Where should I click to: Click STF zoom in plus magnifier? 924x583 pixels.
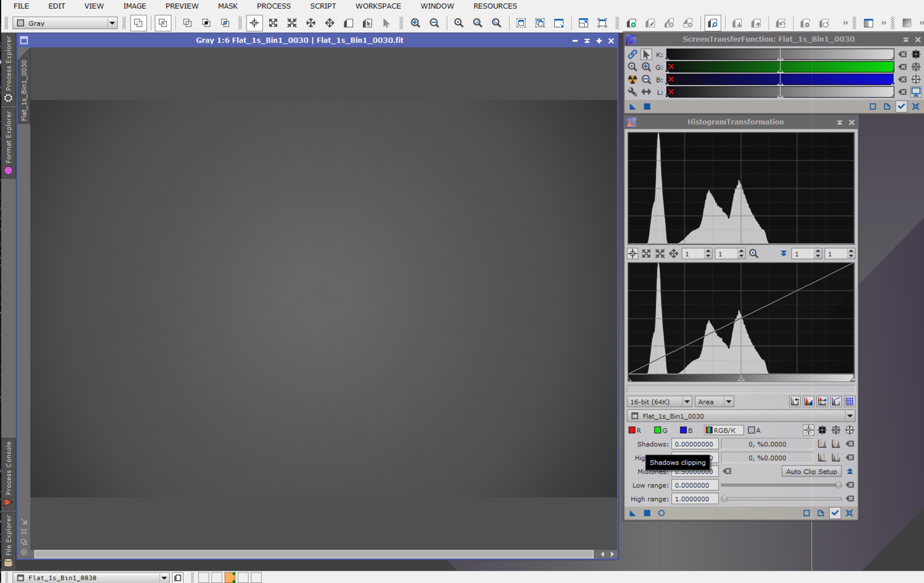click(646, 67)
